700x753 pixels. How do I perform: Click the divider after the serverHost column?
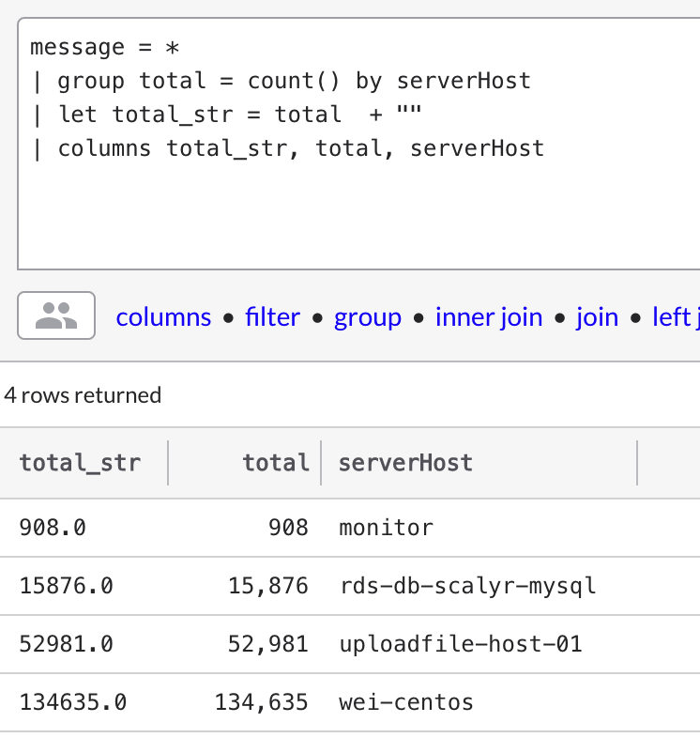(639, 462)
